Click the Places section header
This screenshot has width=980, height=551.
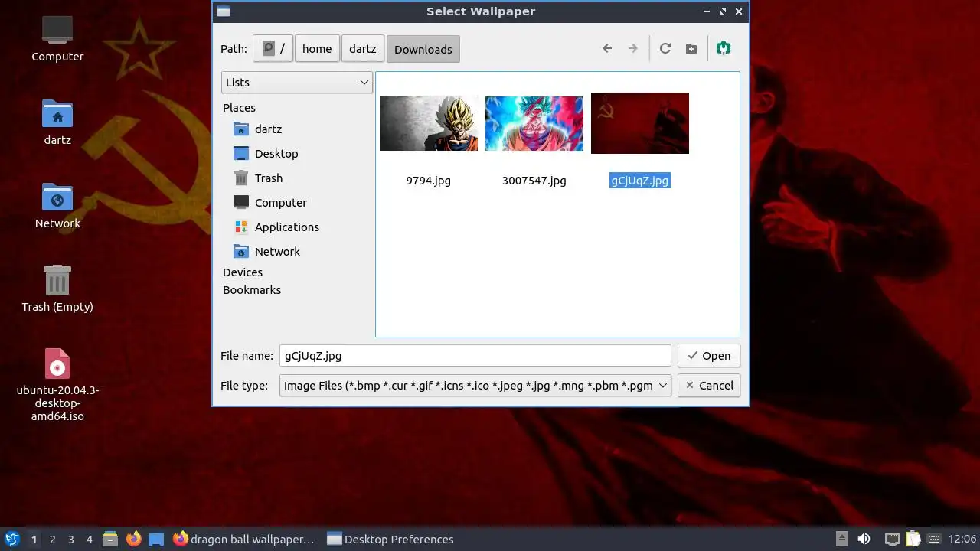tap(239, 108)
